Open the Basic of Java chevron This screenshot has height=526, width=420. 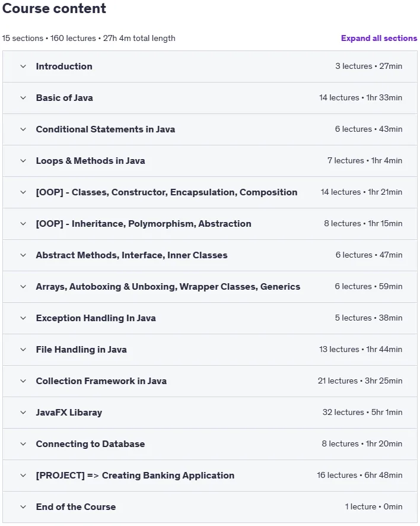point(23,98)
